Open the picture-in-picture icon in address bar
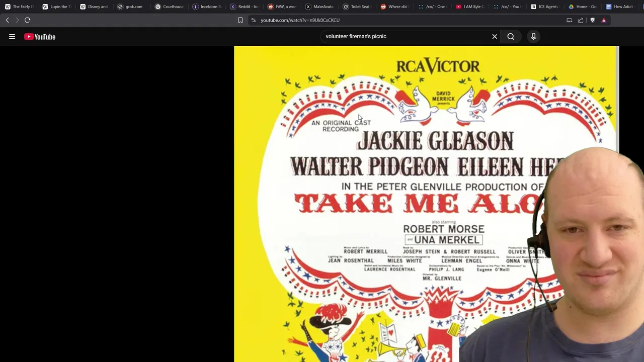Image resolution: width=644 pixels, height=362 pixels. pyautogui.click(x=569, y=20)
